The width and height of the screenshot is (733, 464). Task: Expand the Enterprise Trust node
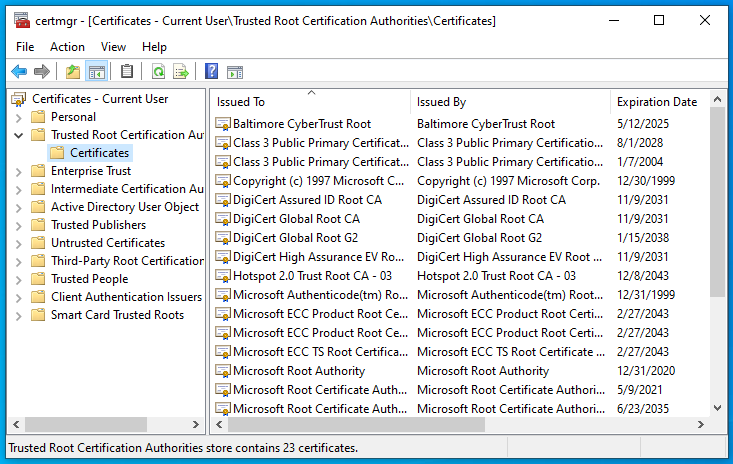point(18,171)
